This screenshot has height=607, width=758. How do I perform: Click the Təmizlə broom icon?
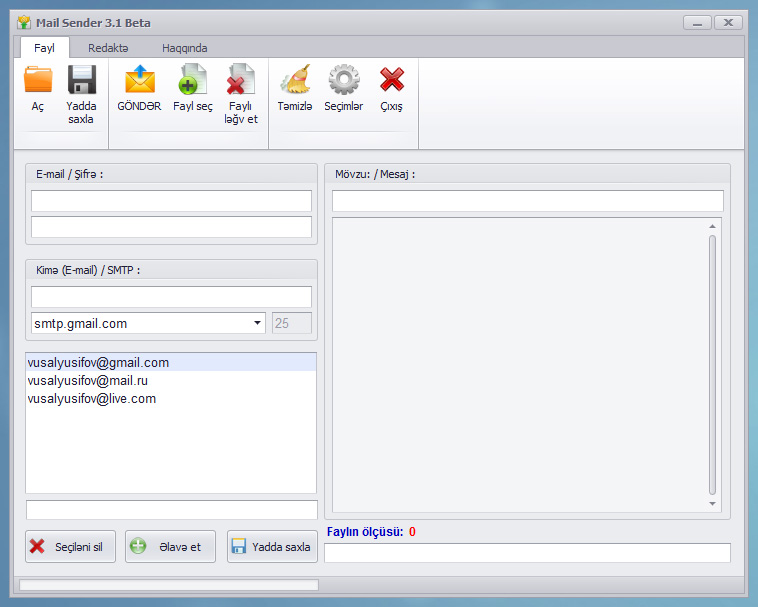295,80
